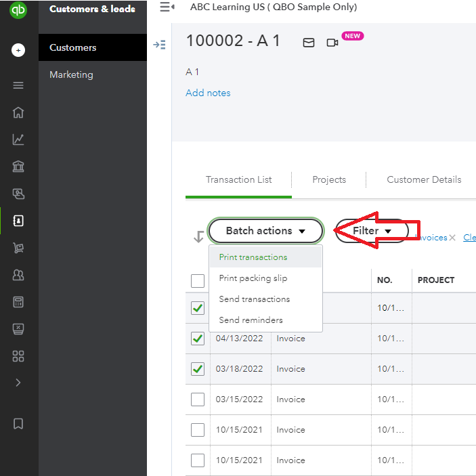Click the video camera icon beside customer name
Screen dimensions: 476x476
point(332,43)
